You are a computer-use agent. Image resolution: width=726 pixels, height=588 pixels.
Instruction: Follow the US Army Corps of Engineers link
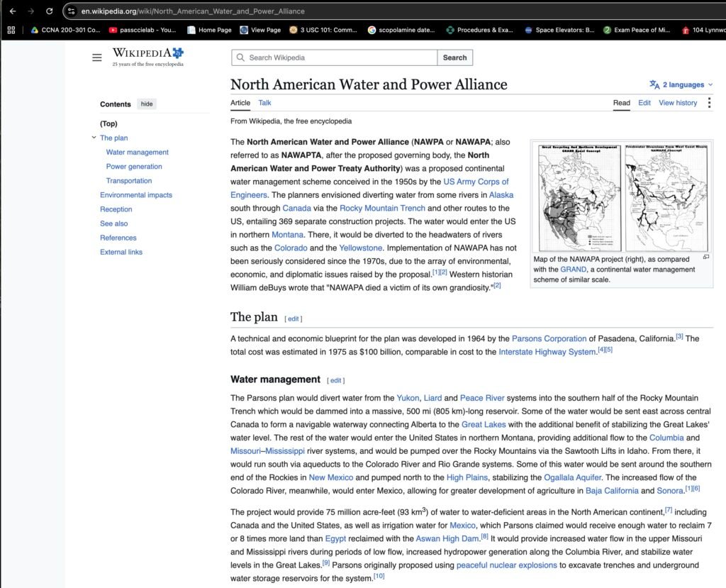pyautogui.click(x=476, y=182)
